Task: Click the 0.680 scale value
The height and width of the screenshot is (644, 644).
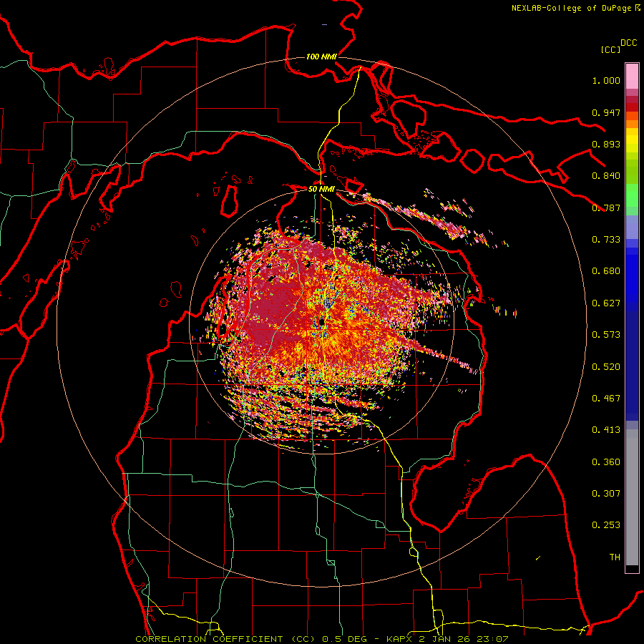Action: (x=606, y=271)
